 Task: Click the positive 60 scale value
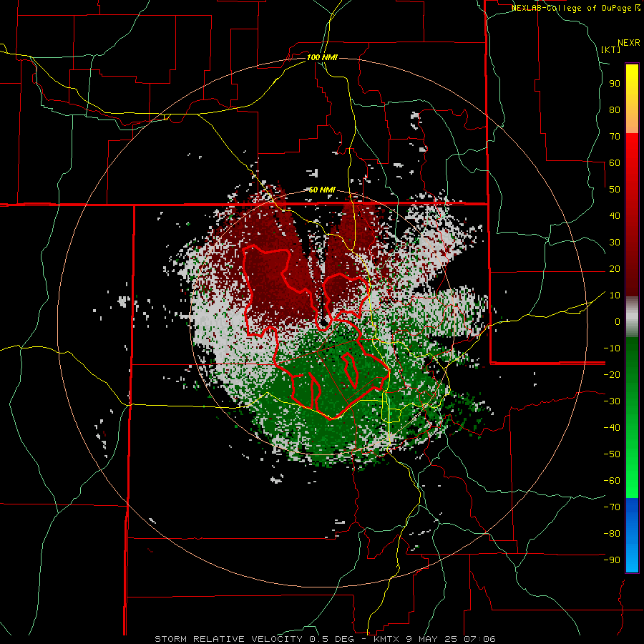click(615, 162)
